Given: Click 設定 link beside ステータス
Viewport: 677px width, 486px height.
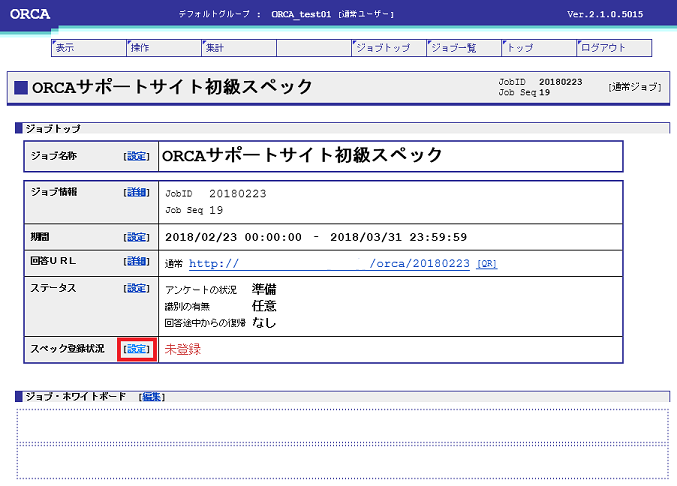Looking at the screenshot, I should point(136,288).
